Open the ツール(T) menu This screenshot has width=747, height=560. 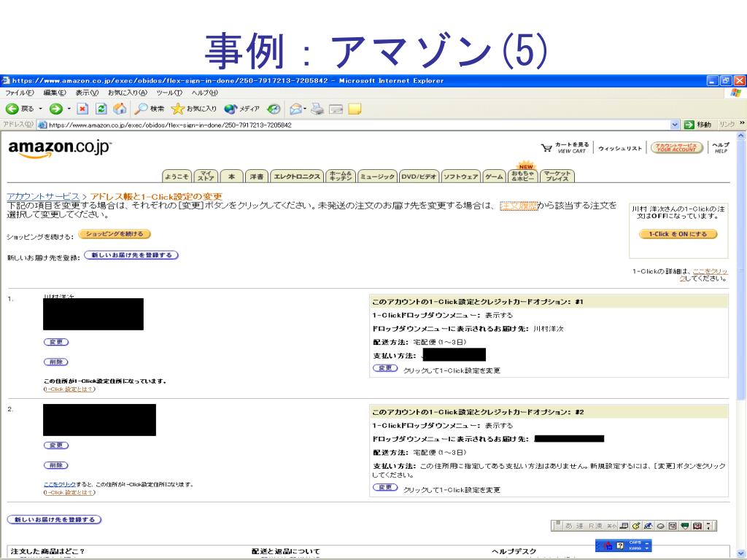tap(169, 93)
